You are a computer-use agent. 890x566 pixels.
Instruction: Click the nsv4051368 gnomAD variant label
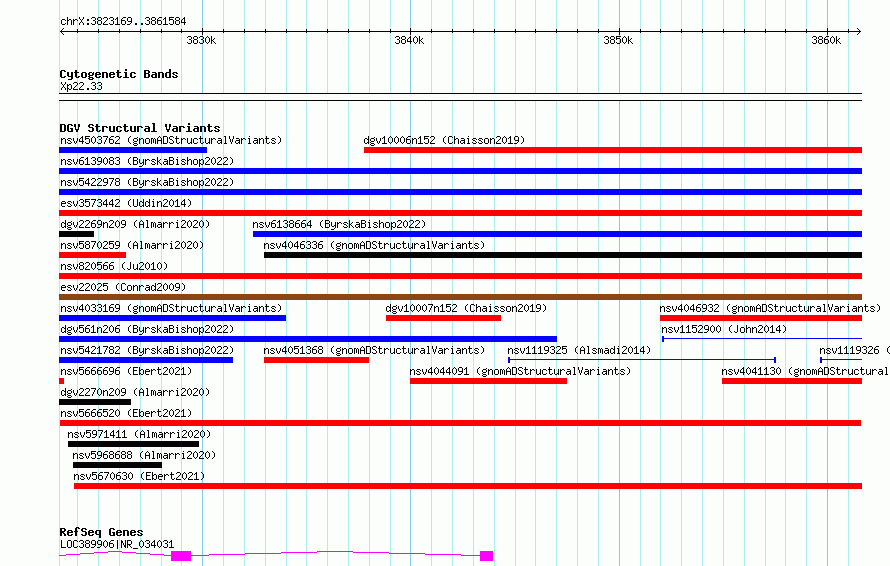(374, 350)
